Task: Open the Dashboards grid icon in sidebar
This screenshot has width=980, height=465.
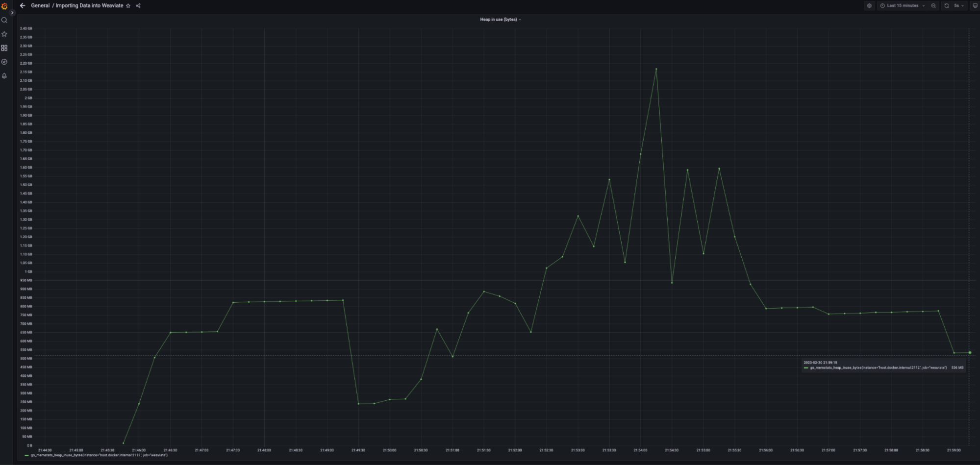Action: click(4, 48)
